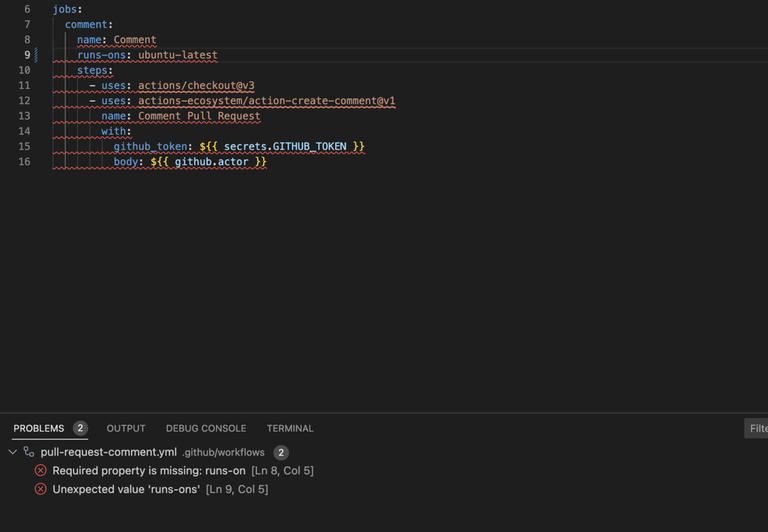Open the TERMINAL tab

(x=290, y=428)
